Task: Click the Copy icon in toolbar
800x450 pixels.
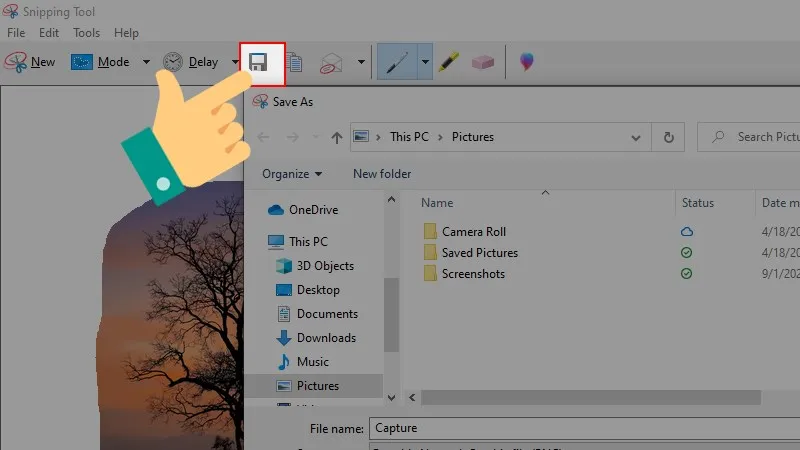Action: [x=294, y=62]
